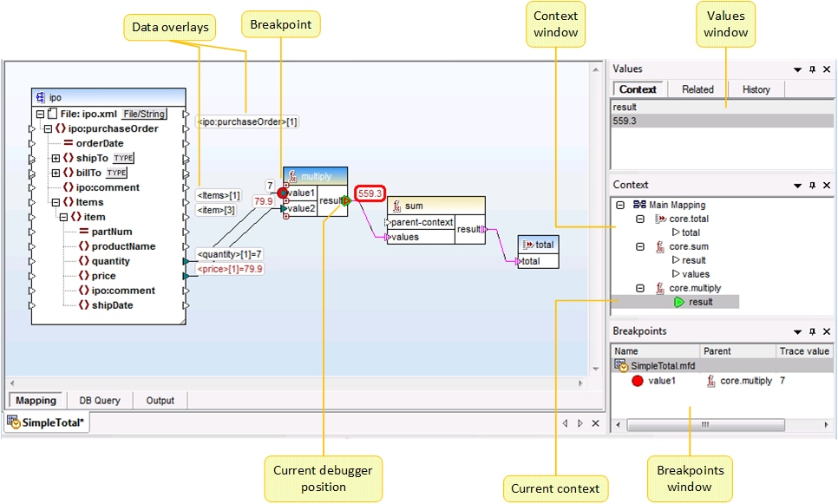Click the sum function component icon
Screen dimensions: 838x504
coord(396,206)
